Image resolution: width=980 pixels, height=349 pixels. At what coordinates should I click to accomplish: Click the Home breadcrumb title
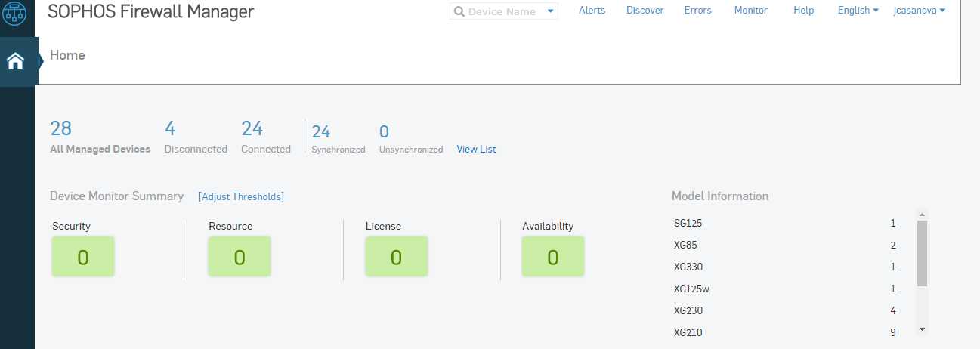pos(67,55)
